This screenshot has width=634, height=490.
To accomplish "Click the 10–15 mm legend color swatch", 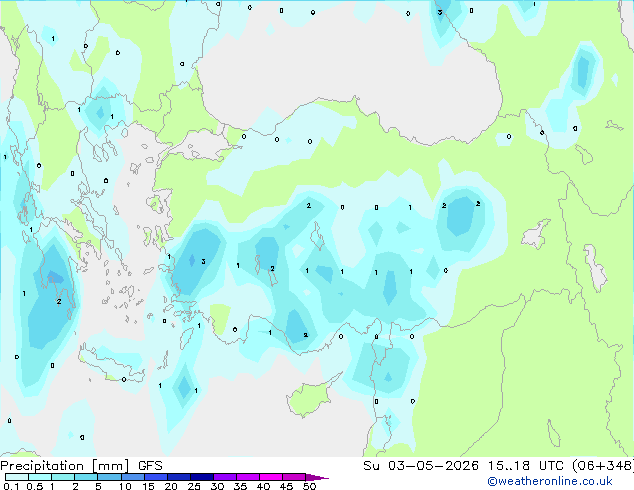I will [132, 477].
